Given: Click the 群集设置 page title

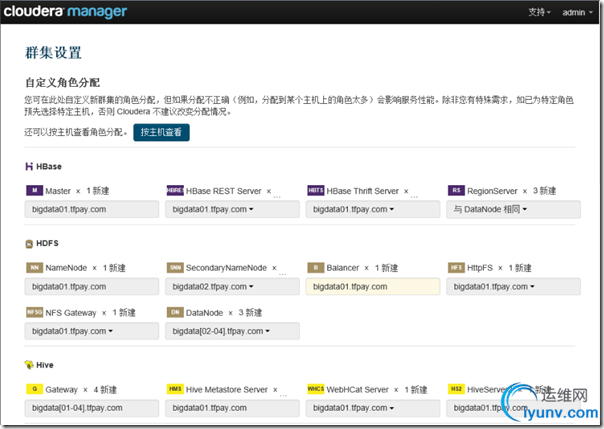Looking at the screenshot, I should coord(53,53).
